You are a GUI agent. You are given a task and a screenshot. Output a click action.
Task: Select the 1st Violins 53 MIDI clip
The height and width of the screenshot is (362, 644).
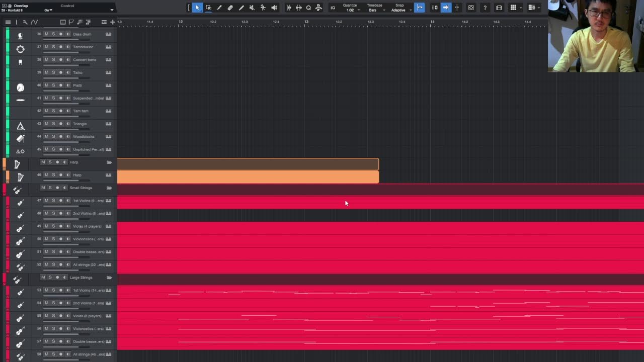[x=380, y=292]
